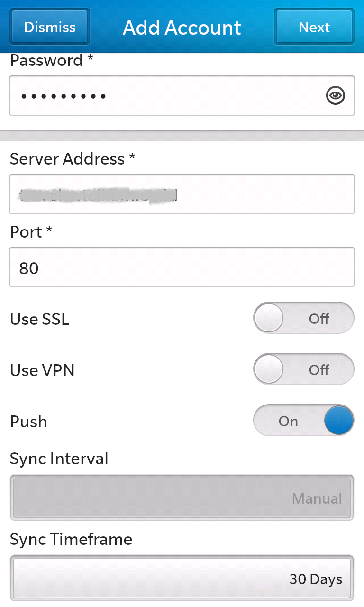The height and width of the screenshot is (607, 364).
Task: Enable the Use SSL switch
Action: (x=304, y=318)
